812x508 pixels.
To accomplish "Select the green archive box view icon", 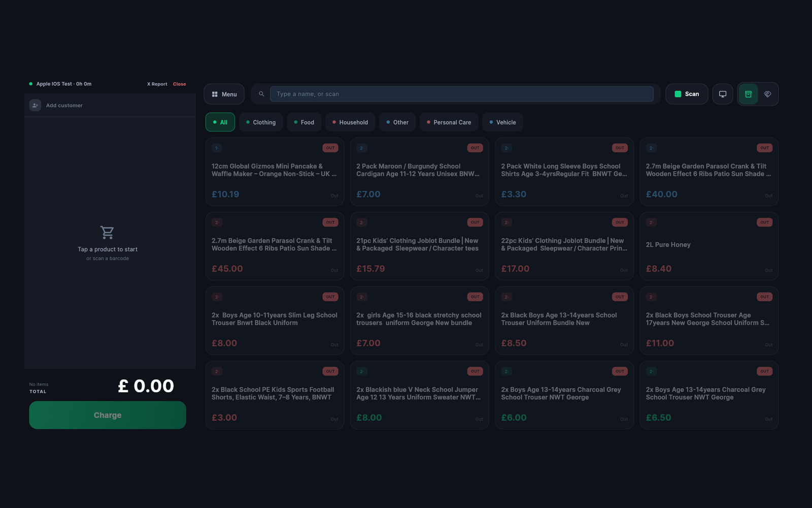I will pos(748,94).
